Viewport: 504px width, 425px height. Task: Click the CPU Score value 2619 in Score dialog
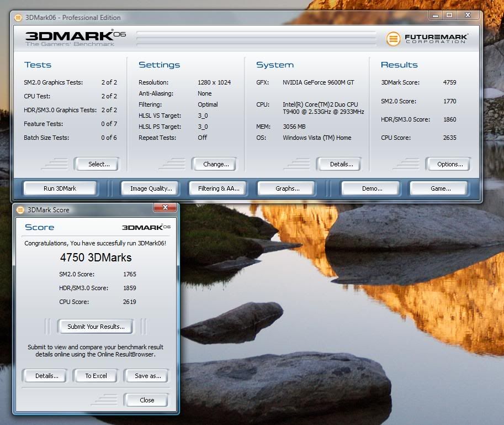coord(130,302)
